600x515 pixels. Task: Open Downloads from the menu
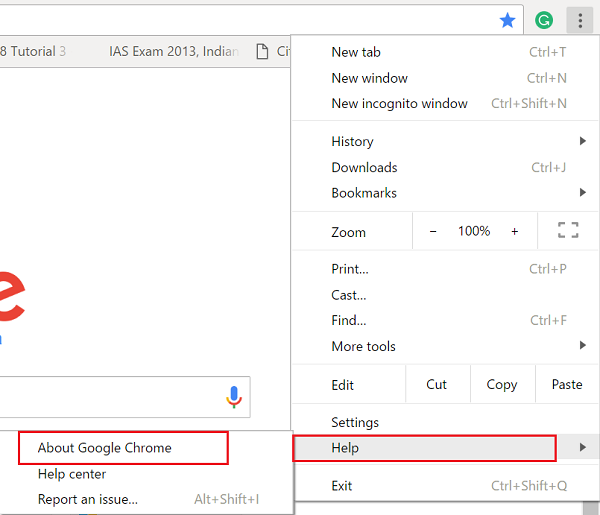[x=445, y=167]
